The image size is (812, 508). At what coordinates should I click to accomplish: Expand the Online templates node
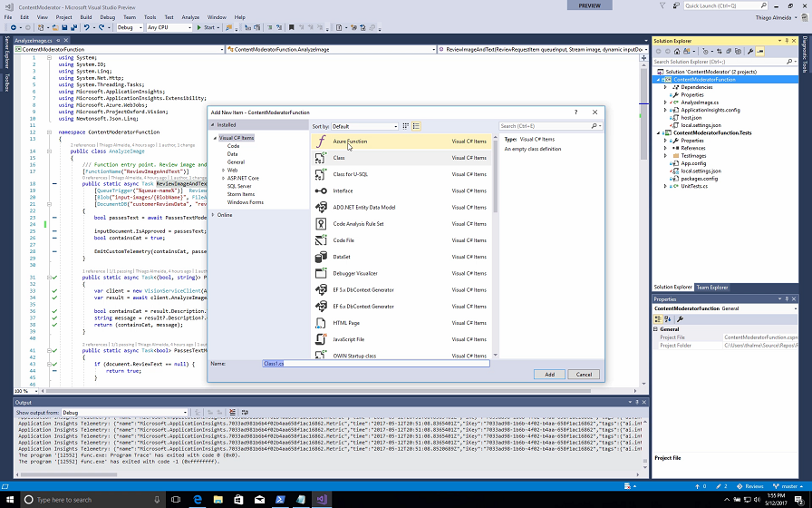coord(213,215)
